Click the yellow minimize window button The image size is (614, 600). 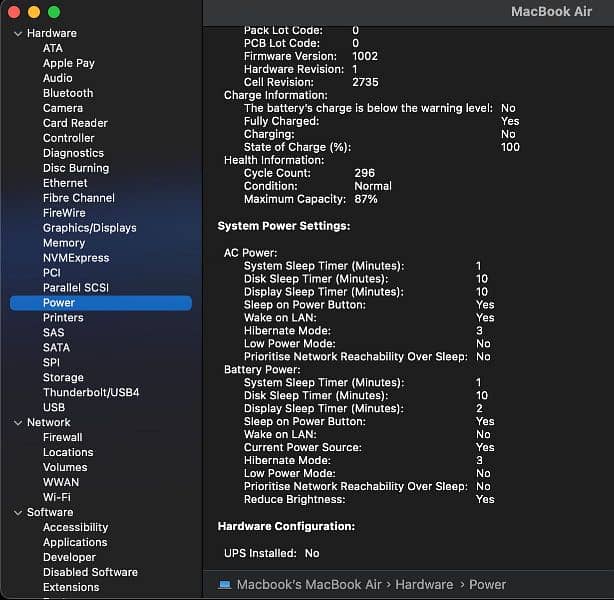tap(34, 11)
